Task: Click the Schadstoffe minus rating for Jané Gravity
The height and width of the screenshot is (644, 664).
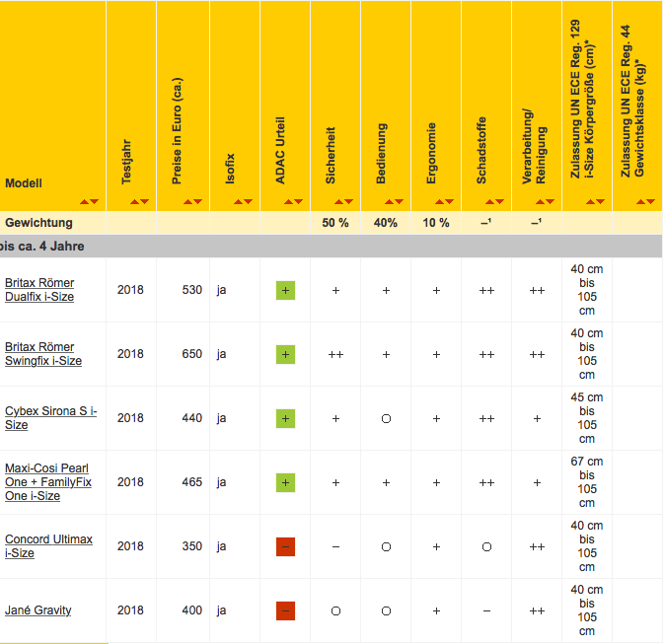Action: pyautogui.click(x=487, y=611)
